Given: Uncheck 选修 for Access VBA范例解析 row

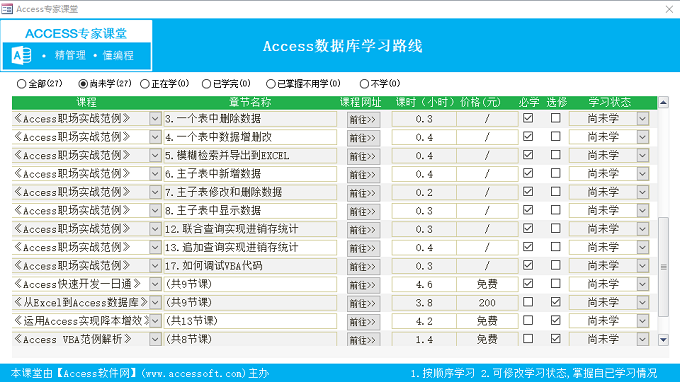Looking at the screenshot, I should 556,339.
